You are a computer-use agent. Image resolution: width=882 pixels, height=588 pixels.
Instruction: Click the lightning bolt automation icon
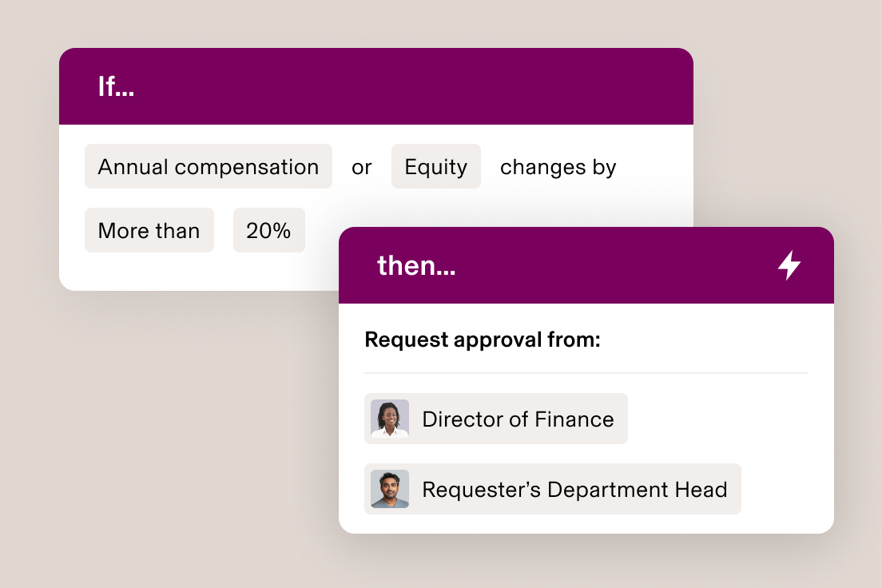(789, 265)
